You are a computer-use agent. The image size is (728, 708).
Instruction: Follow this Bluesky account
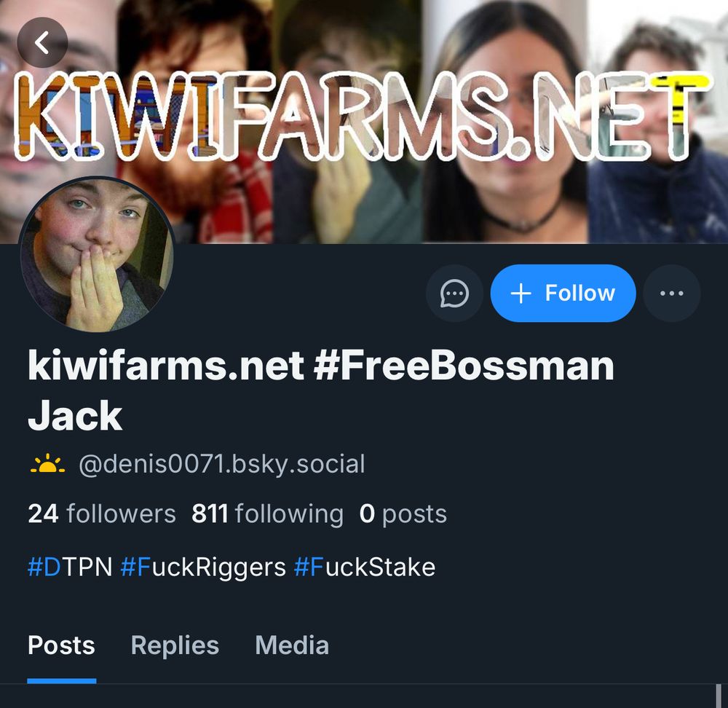point(563,293)
